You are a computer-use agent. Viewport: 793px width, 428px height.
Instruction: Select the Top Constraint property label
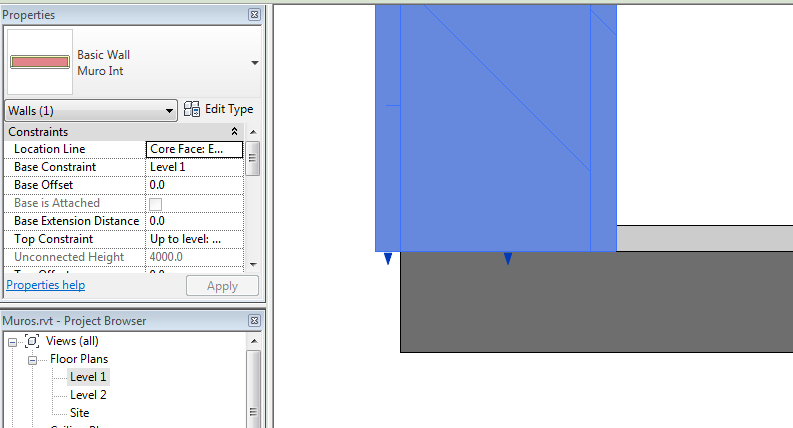pos(54,239)
